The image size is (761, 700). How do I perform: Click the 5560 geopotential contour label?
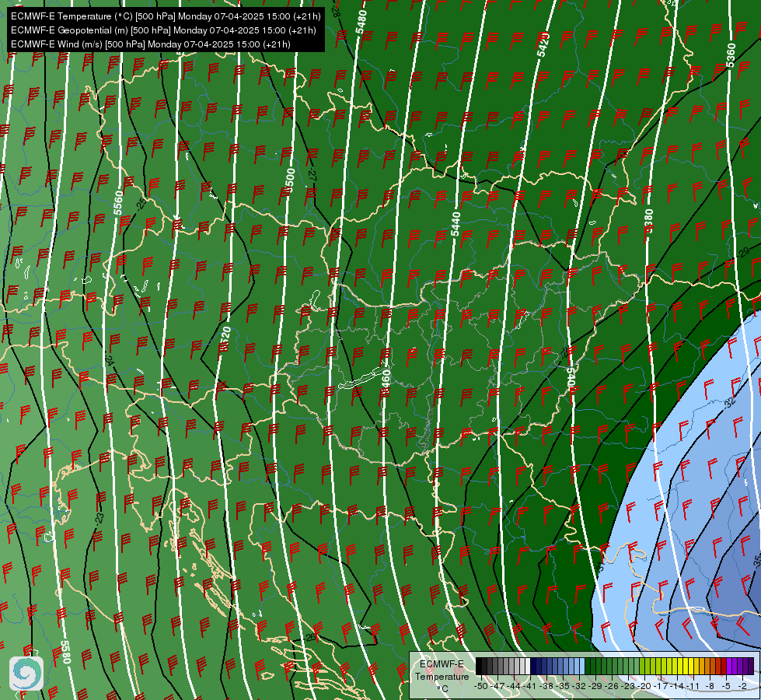(x=118, y=203)
